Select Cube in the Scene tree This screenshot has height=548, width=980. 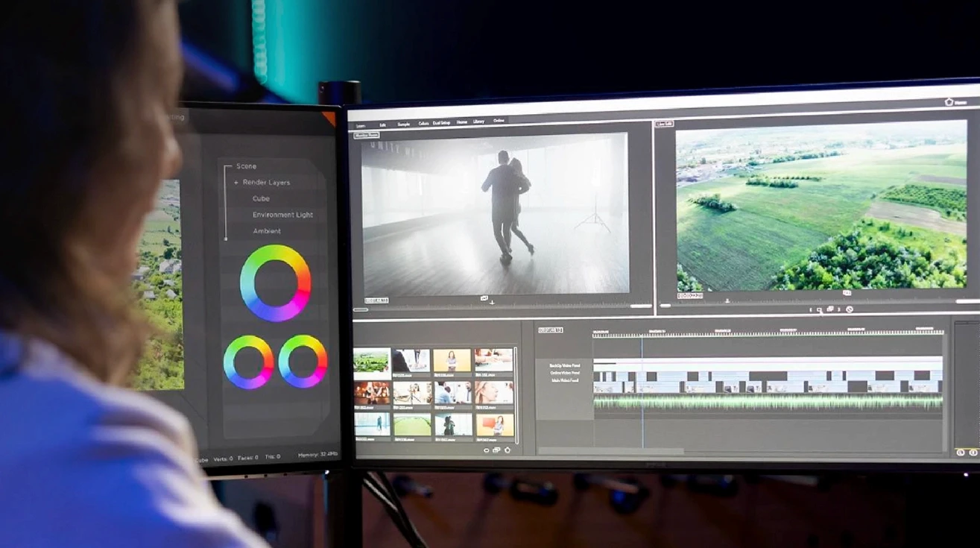261,198
